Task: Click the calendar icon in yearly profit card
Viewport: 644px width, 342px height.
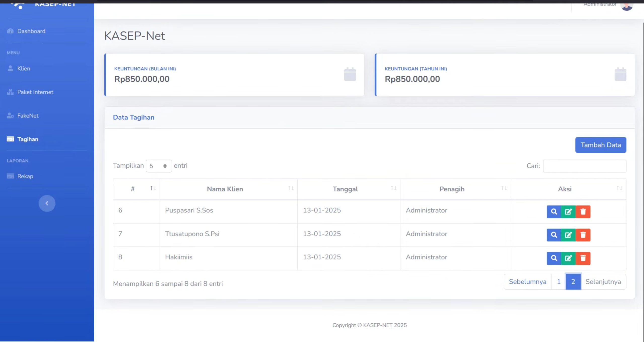Action: (620, 74)
